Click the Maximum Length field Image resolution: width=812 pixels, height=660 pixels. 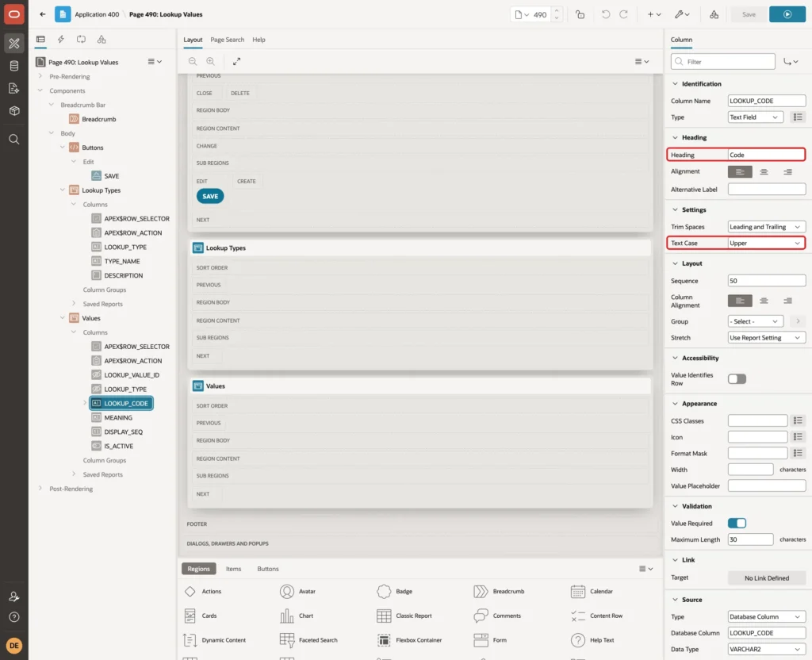click(750, 539)
